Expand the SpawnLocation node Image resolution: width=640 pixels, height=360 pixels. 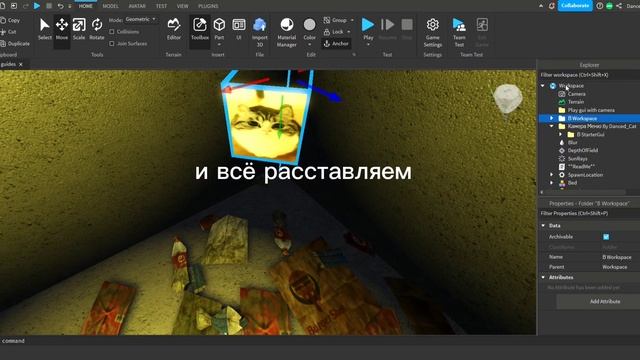pyautogui.click(x=551, y=175)
